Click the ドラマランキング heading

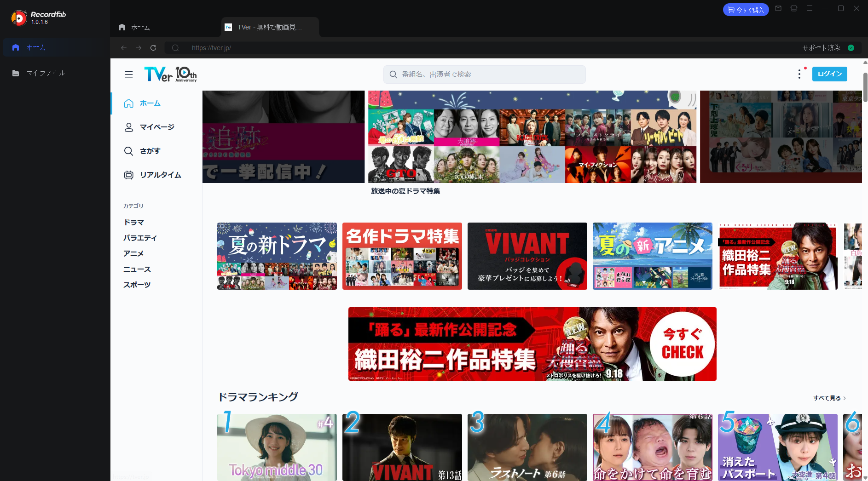click(258, 397)
